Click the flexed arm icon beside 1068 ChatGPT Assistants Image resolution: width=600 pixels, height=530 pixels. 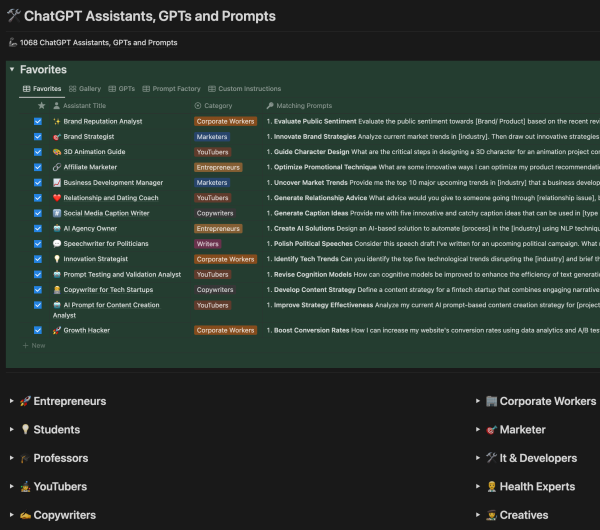pyautogui.click(x=13, y=42)
